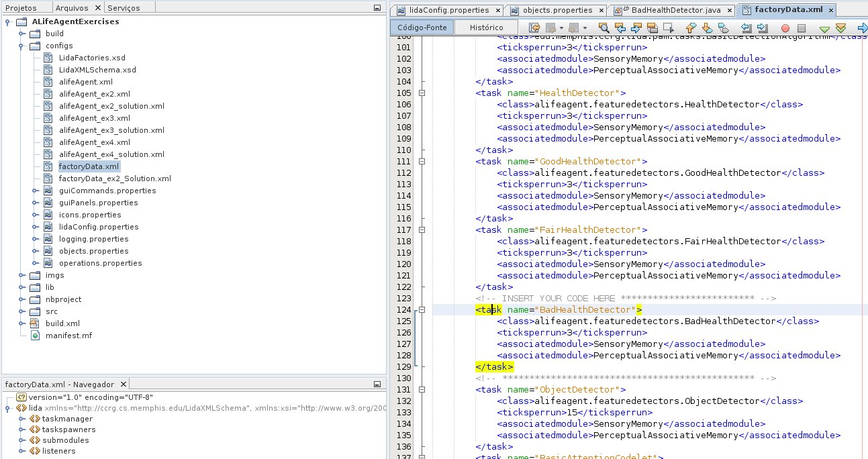The image size is (868, 459).
Task: Click the Previous Bookmark up-arrow icon
Action: 691,28
